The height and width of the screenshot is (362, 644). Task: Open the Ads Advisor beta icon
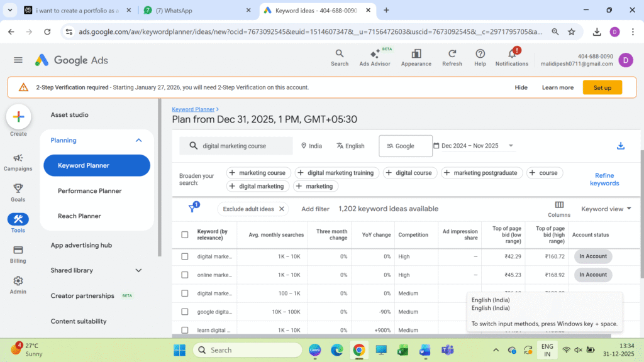pos(375,55)
